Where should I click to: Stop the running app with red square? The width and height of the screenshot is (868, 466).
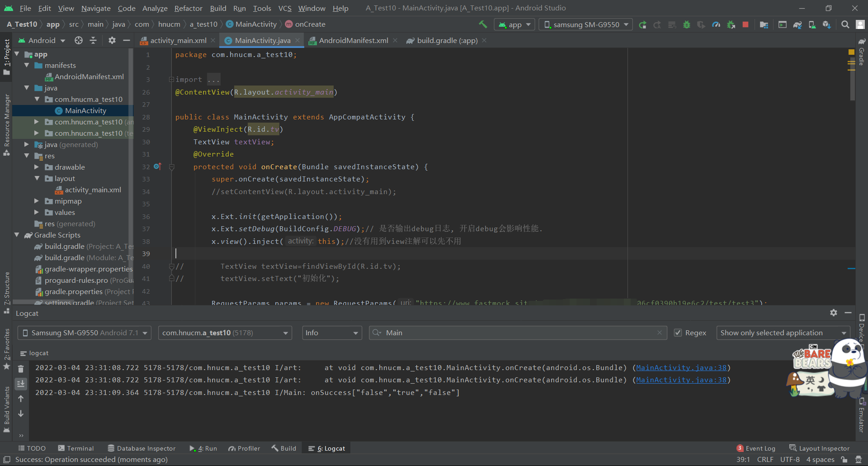click(745, 24)
